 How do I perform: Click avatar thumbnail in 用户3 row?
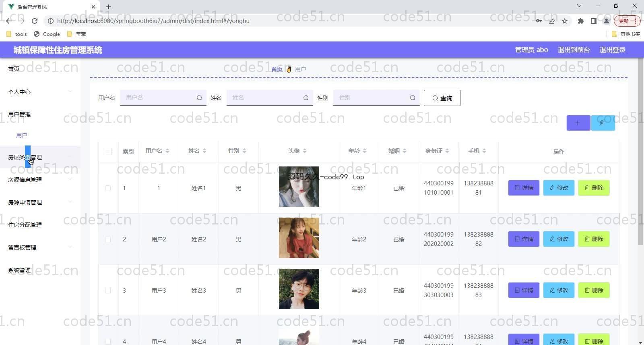[x=299, y=289]
